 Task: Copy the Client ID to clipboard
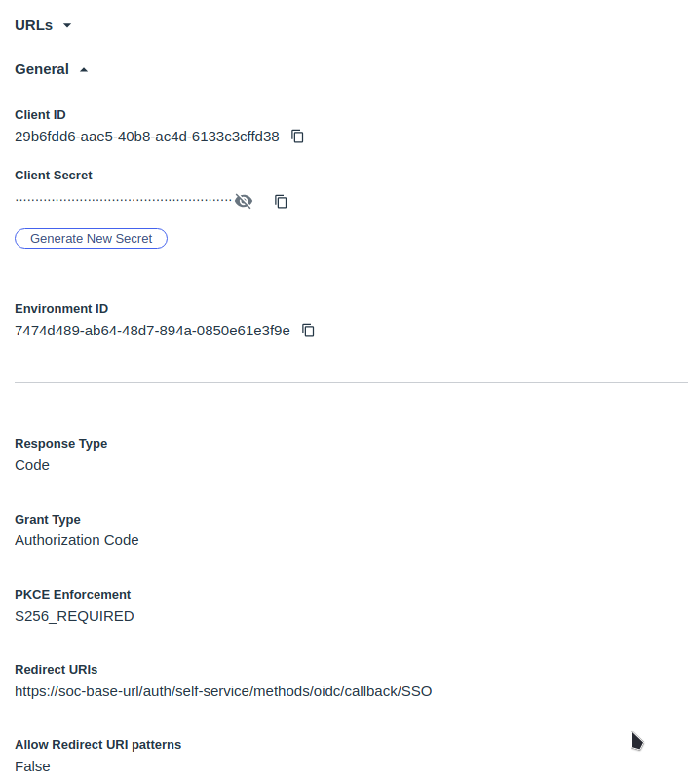(298, 137)
